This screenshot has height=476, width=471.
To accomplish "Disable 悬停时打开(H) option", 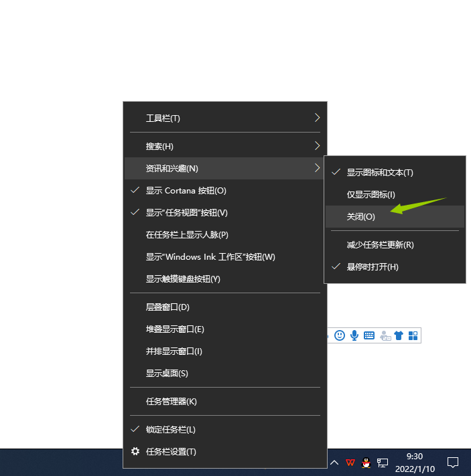I will (373, 267).
